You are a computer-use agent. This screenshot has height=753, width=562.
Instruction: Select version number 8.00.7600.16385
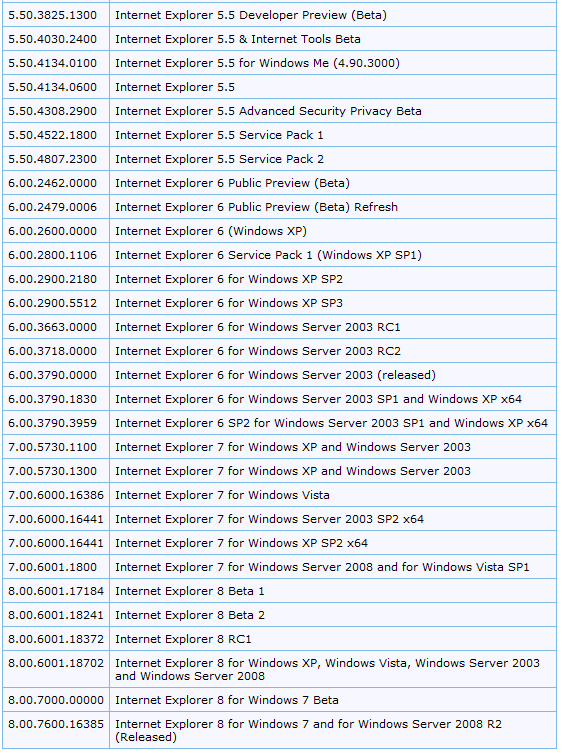[56, 724]
